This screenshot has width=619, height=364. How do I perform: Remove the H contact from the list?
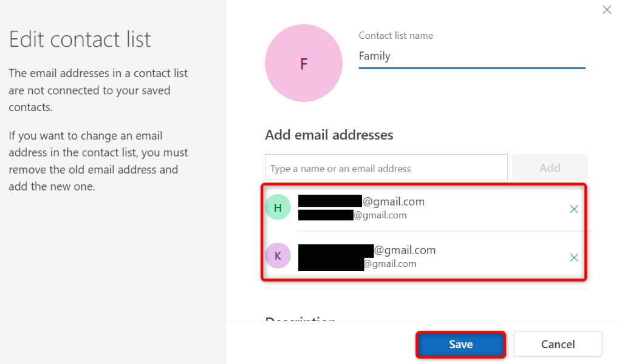573,209
